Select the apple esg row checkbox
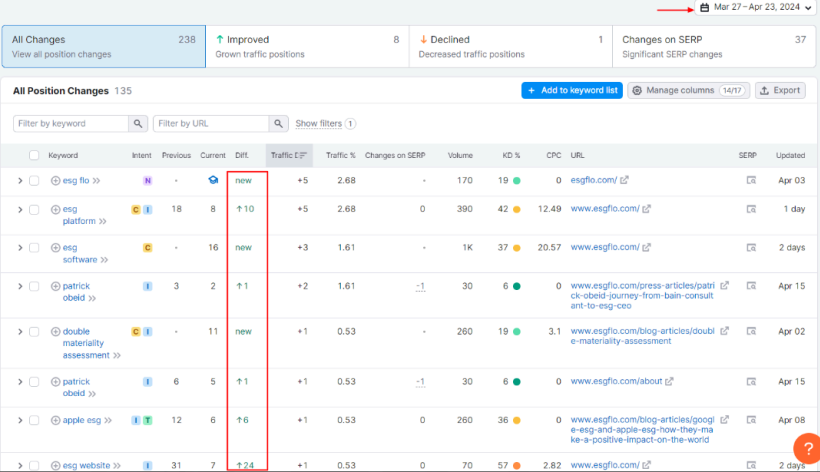The image size is (820, 472). click(x=34, y=421)
